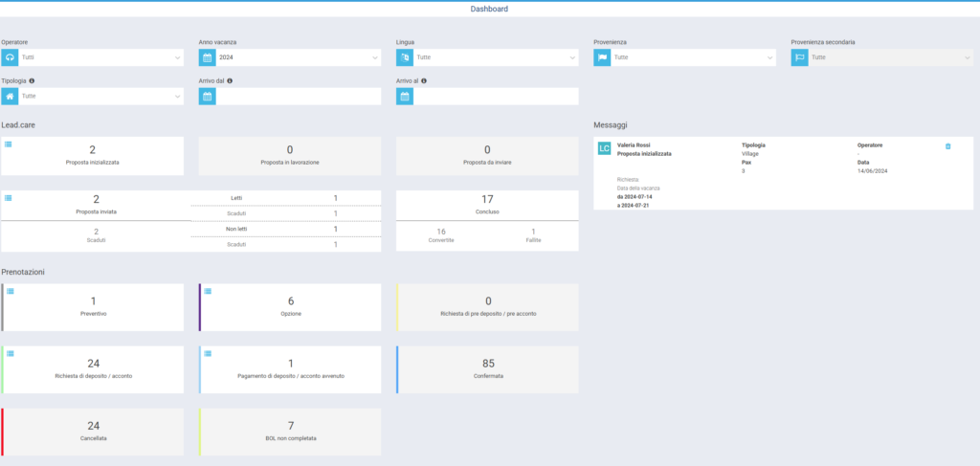Click the list icon on Proposta inviata card
The width and height of the screenshot is (980, 466).
tap(9, 197)
